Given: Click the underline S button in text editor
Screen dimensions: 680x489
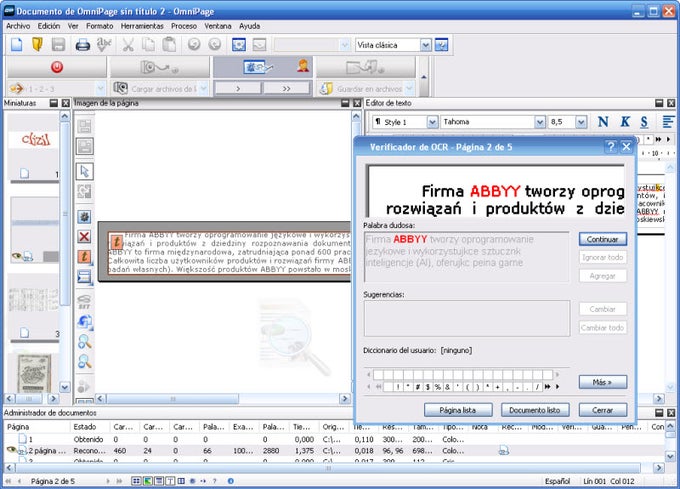Looking at the screenshot, I should 644,122.
